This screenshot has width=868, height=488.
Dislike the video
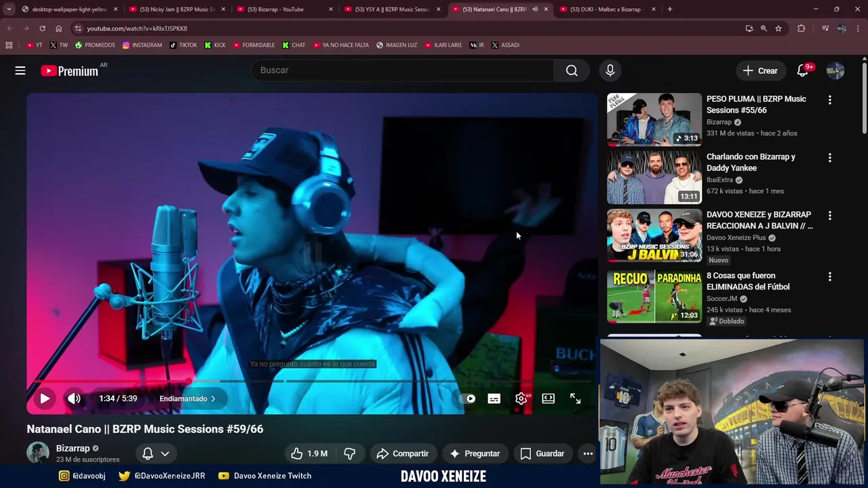point(350,453)
